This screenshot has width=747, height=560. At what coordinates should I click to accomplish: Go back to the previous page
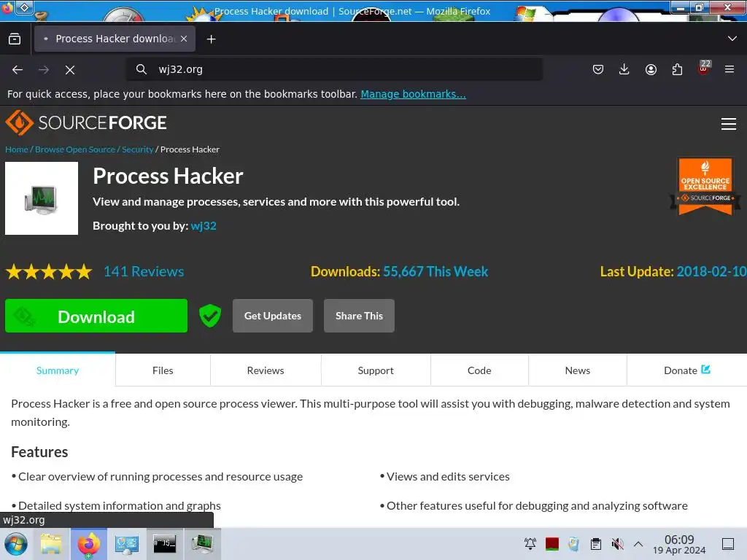[x=18, y=69]
